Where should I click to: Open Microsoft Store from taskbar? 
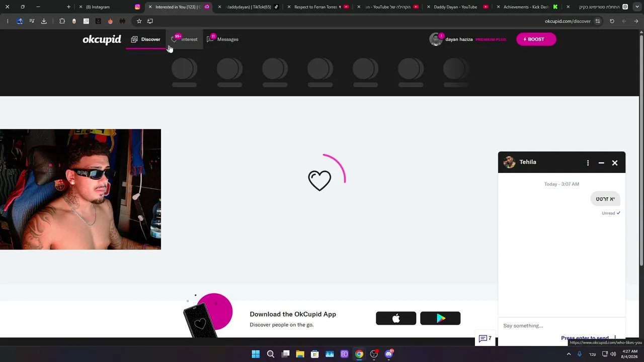point(315,354)
